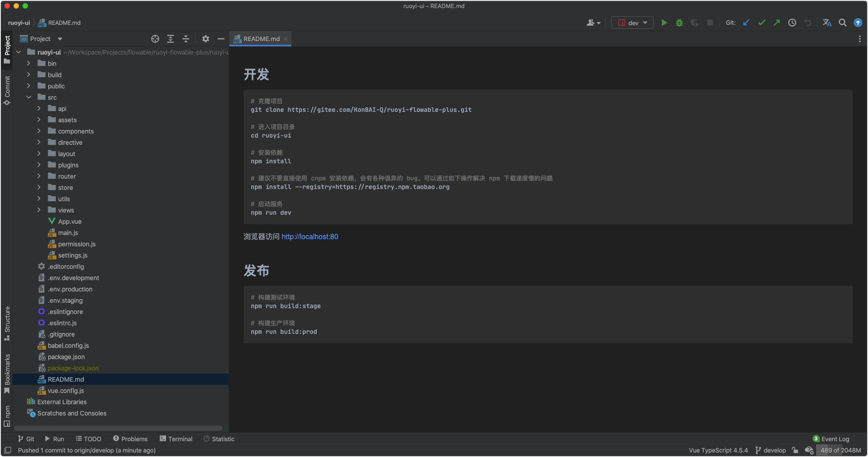Open the Statistic tool window
868x457 pixels.
(x=219, y=439)
